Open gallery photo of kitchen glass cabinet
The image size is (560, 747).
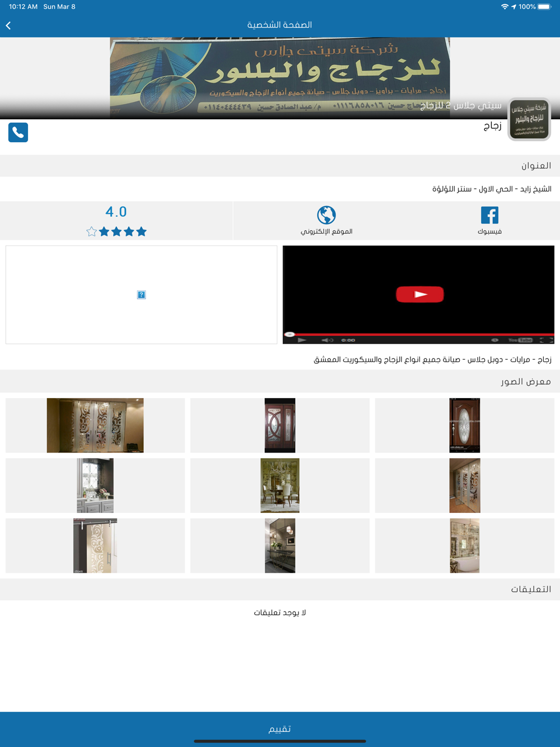[x=95, y=485]
